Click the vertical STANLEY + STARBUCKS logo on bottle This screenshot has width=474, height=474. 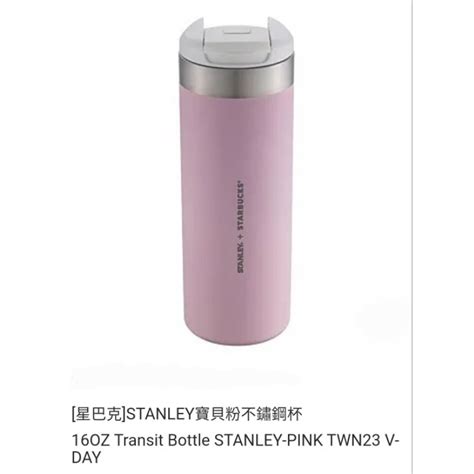240,227
